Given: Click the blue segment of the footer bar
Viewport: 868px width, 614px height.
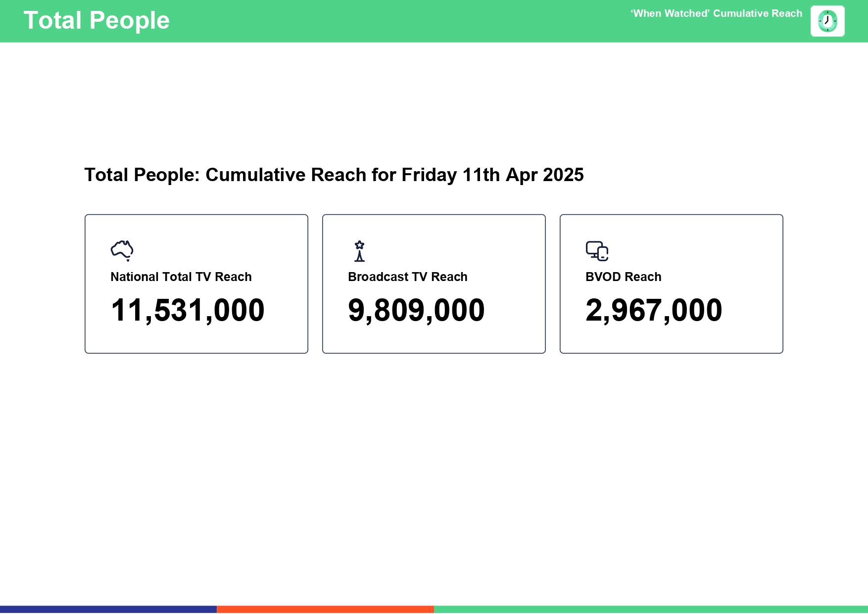Looking at the screenshot, I should click(108, 610).
